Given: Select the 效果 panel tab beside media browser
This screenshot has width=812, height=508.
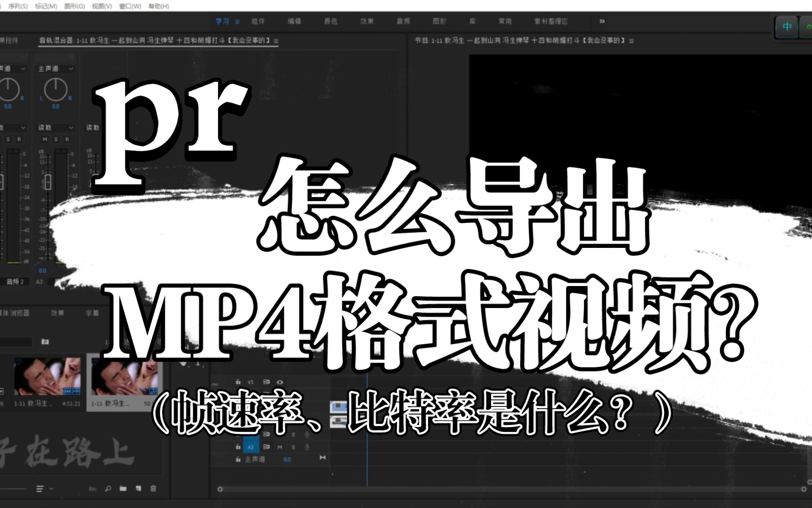Looking at the screenshot, I should pyautogui.click(x=57, y=313).
